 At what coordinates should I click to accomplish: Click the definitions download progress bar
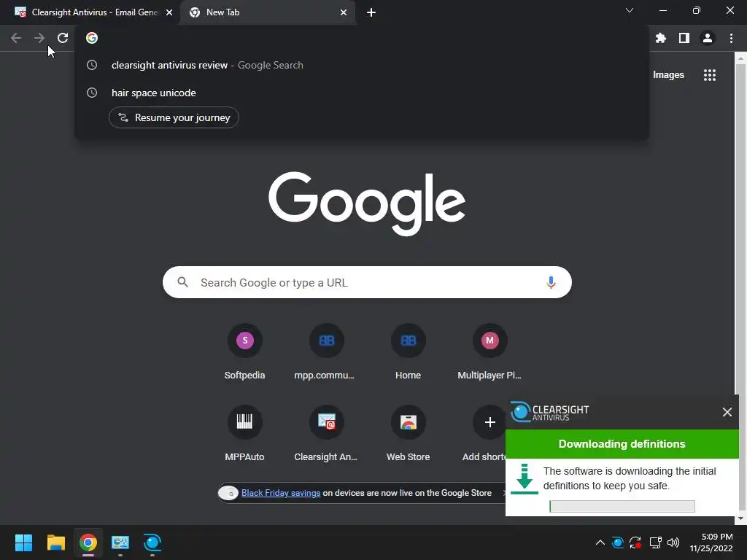click(622, 506)
